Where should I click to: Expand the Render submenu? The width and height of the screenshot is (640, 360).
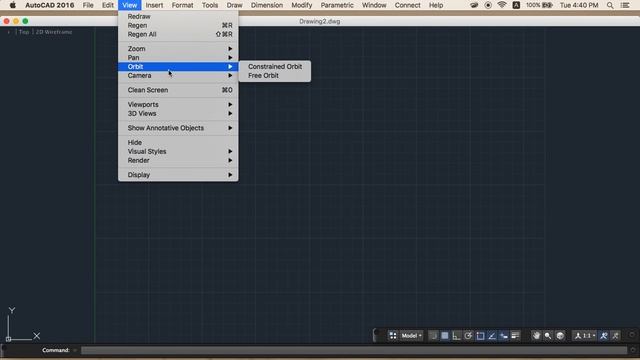coord(178,160)
